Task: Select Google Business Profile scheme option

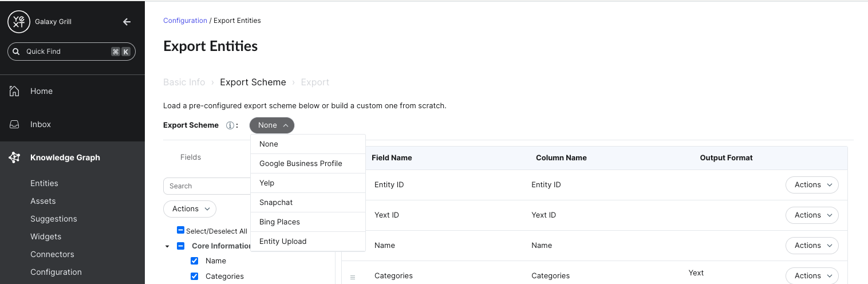Action: coord(301,163)
